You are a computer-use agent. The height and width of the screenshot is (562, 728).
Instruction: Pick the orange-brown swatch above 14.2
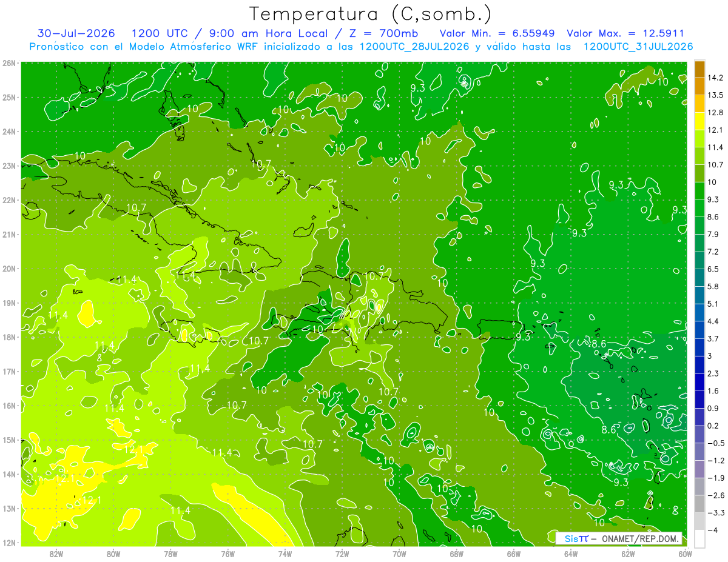(699, 69)
